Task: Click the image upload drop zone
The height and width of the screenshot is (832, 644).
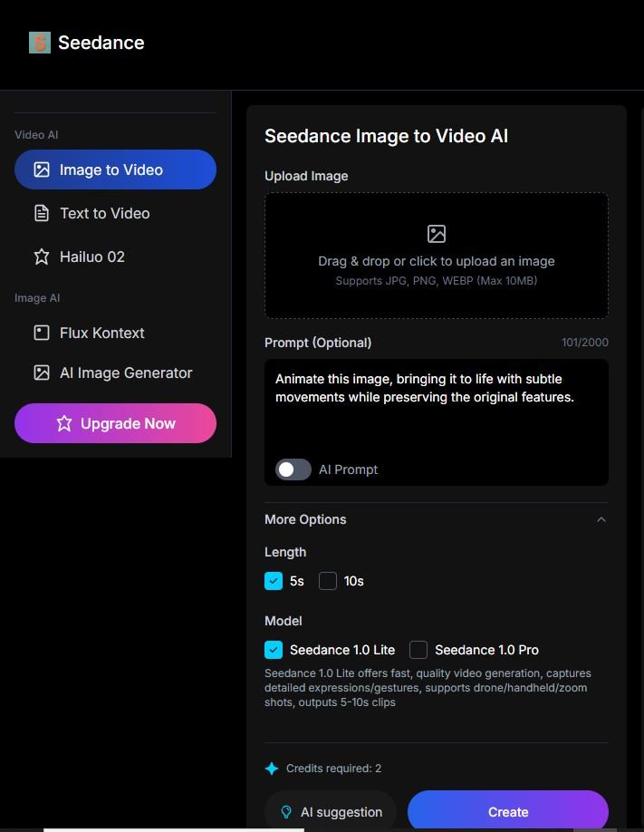Action: coord(437,256)
